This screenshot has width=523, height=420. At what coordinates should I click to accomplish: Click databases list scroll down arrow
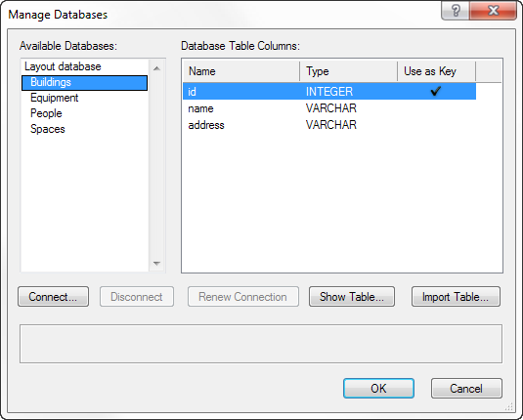tap(156, 264)
